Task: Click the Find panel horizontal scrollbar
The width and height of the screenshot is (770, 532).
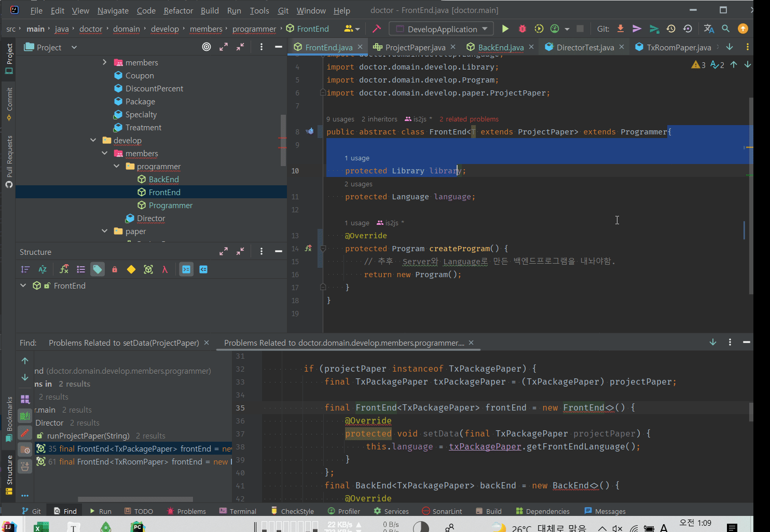Action: click(x=135, y=499)
